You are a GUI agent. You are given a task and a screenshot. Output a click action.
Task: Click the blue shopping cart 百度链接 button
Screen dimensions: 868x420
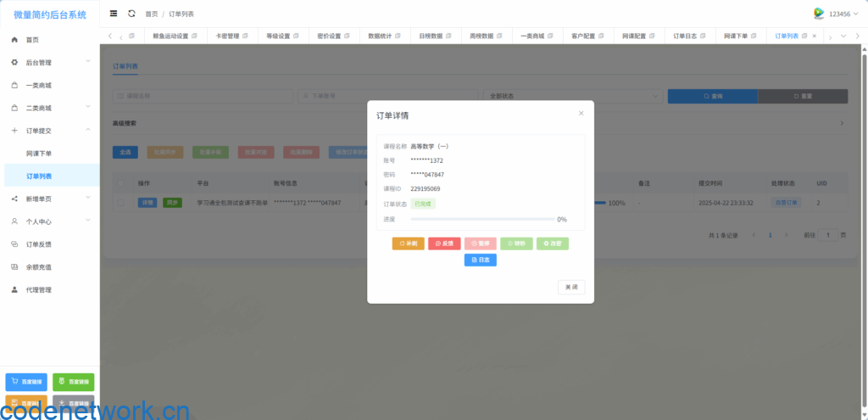[26, 382]
